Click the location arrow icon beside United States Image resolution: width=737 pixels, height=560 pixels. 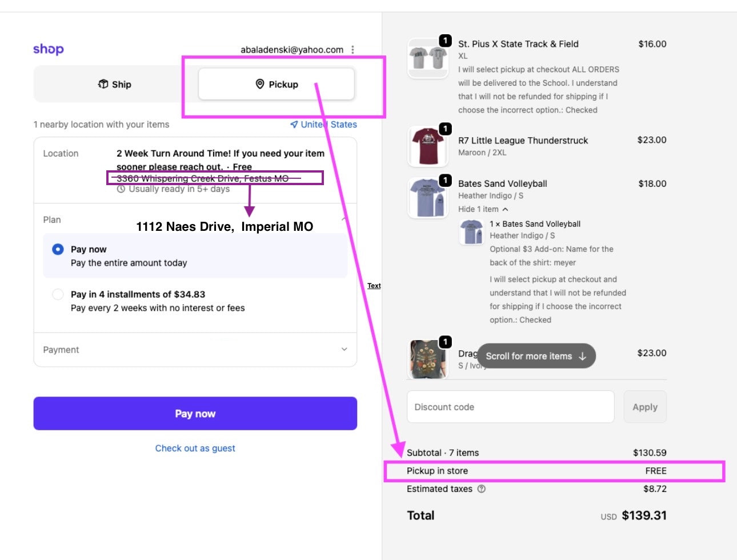point(294,125)
